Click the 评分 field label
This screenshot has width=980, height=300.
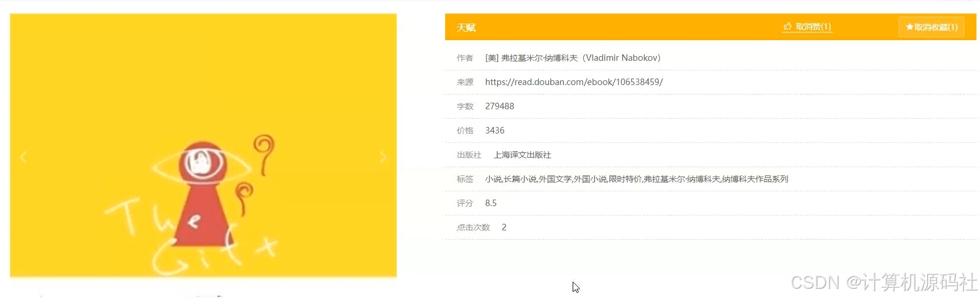(x=465, y=203)
